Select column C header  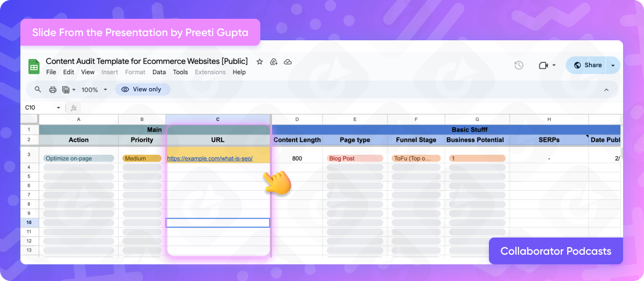click(218, 119)
